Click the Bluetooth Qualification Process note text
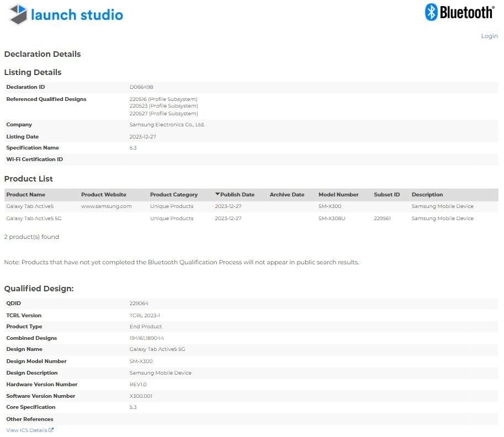Image resolution: width=504 pixels, height=437 pixels. [x=181, y=263]
